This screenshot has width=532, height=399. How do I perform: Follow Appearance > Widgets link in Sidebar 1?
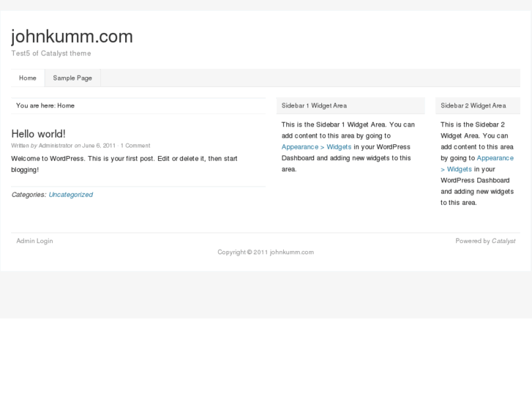tap(316, 147)
